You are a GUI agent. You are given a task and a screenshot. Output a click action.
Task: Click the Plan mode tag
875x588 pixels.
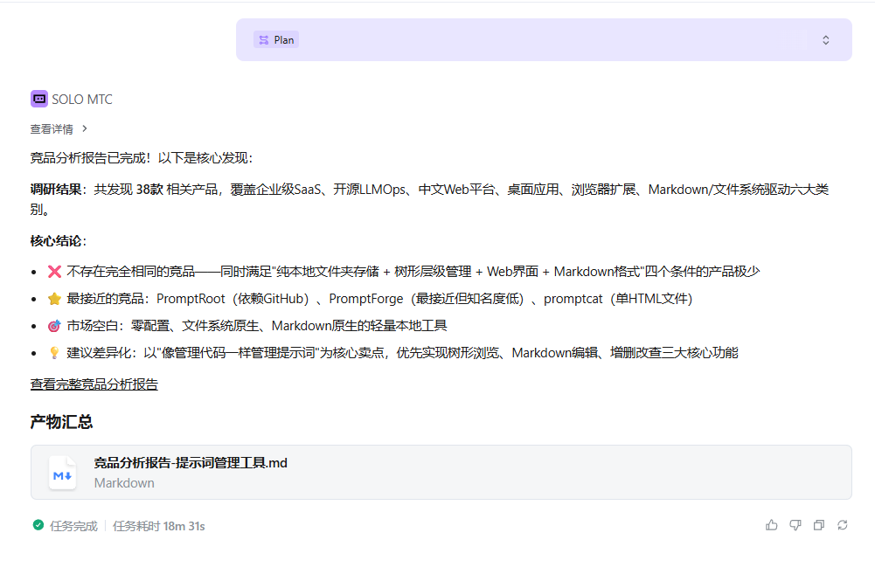pos(276,39)
